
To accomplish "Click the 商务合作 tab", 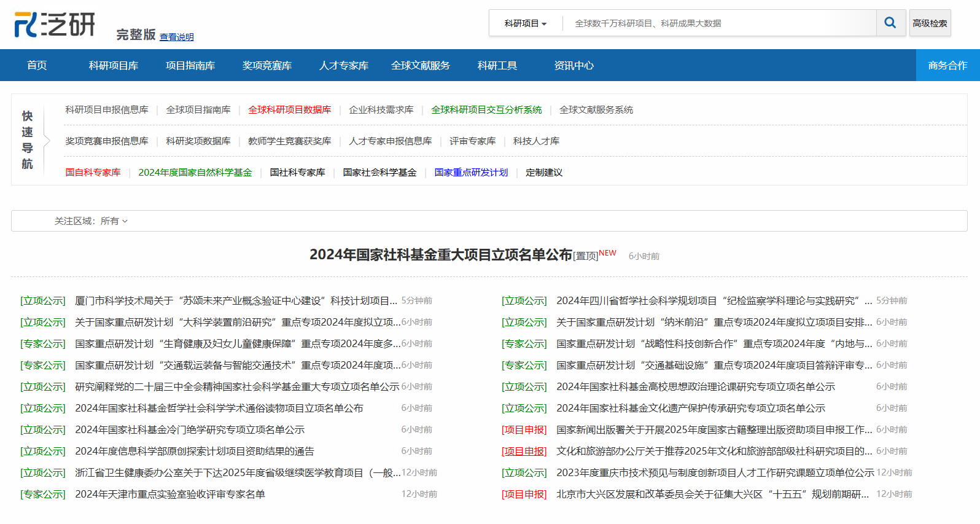I will point(947,65).
